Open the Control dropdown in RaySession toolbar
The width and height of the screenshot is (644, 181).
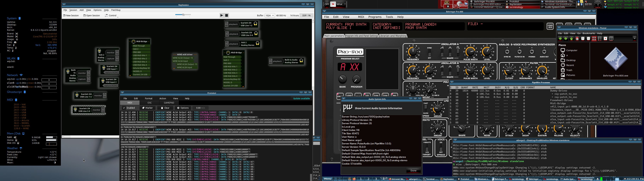point(111,16)
